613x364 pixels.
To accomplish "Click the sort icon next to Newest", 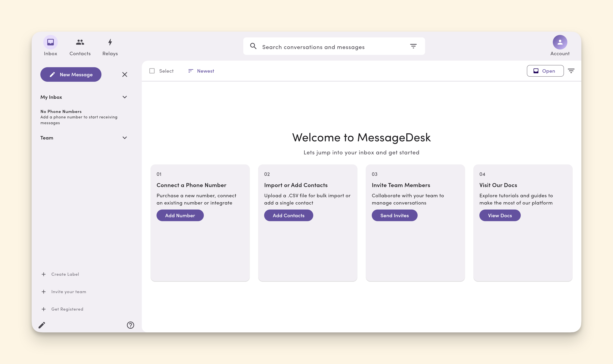I will (191, 71).
